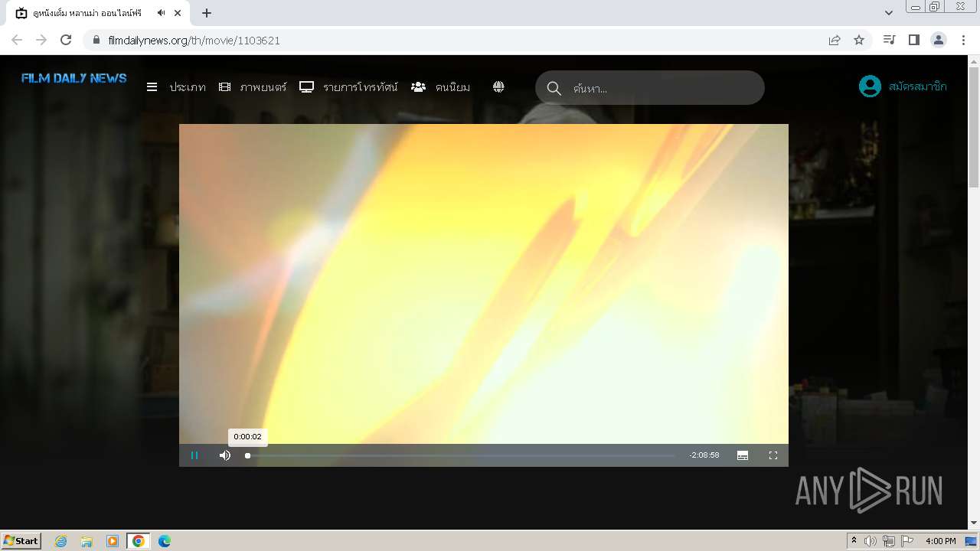Click the remaining time -2:08:58 display
The height and width of the screenshot is (551, 980).
pyautogui.click(x=704, y=455)
